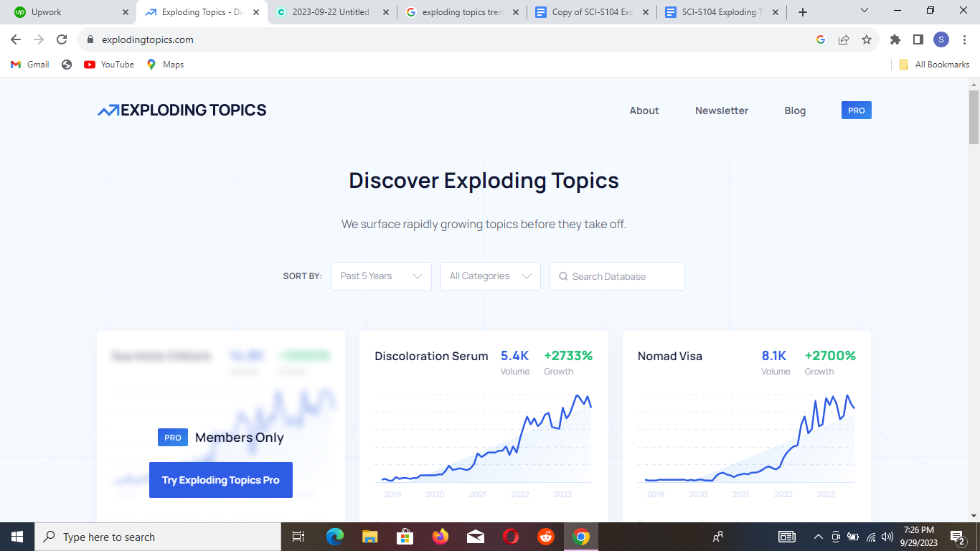Expand the All Categories dropdown
980x551 pixels.
tap(490, 276)
